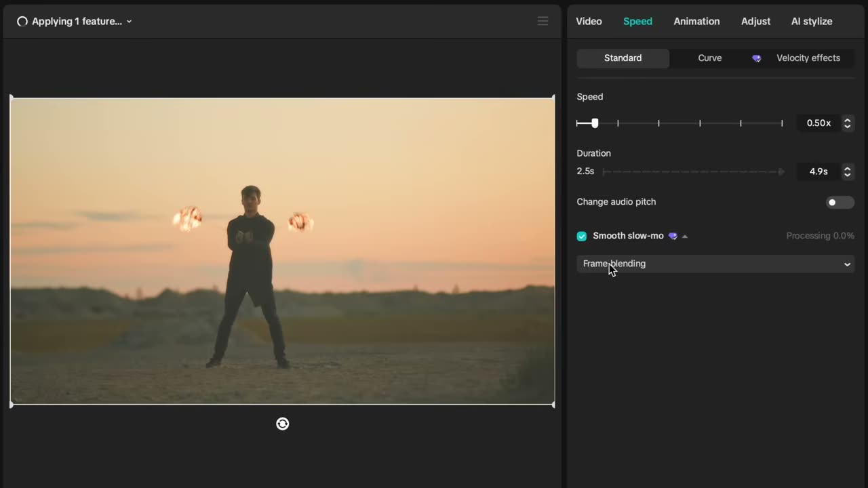
Task: Select the Speed tab
Action: tap(637, 21)
